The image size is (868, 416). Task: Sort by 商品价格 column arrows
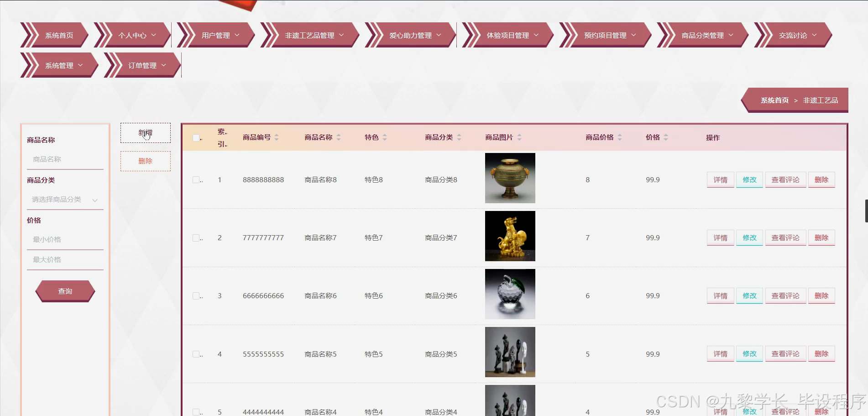point(620,137)
